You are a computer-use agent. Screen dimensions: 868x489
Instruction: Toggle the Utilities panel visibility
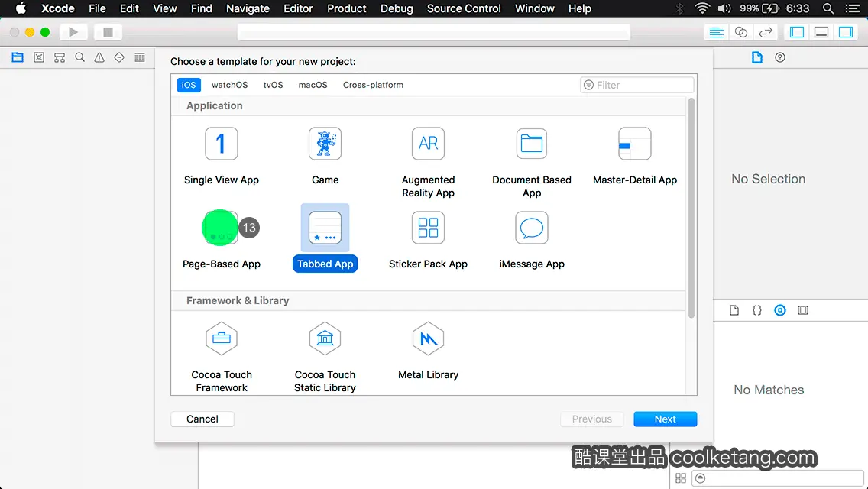[x=846, y=32]
